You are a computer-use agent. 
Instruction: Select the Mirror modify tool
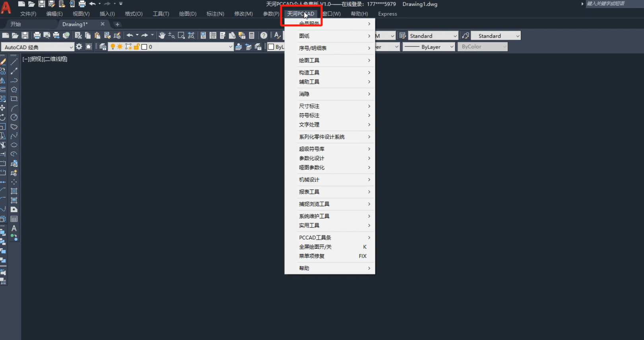(x=3, y=80)
